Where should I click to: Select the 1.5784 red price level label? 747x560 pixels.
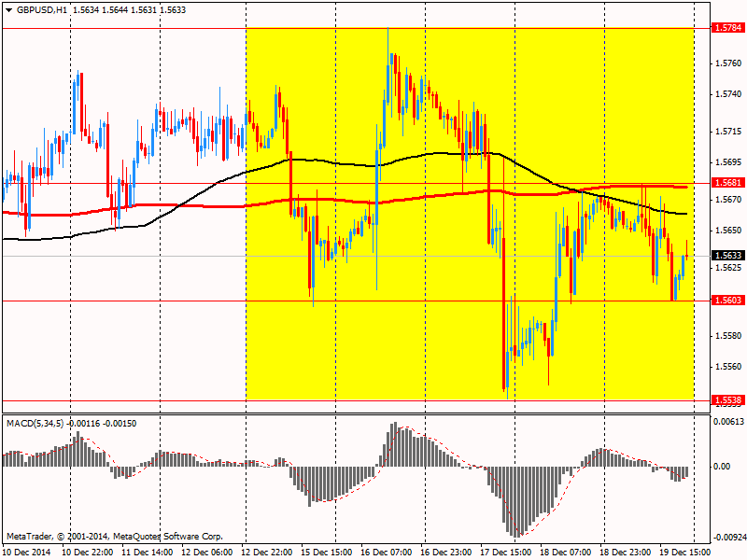728,28
